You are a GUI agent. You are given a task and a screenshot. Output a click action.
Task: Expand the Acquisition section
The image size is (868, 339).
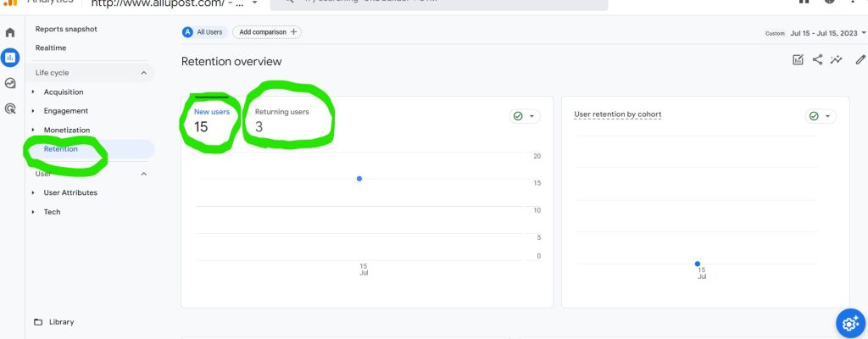pyautogui.click(x=63, y=92)
